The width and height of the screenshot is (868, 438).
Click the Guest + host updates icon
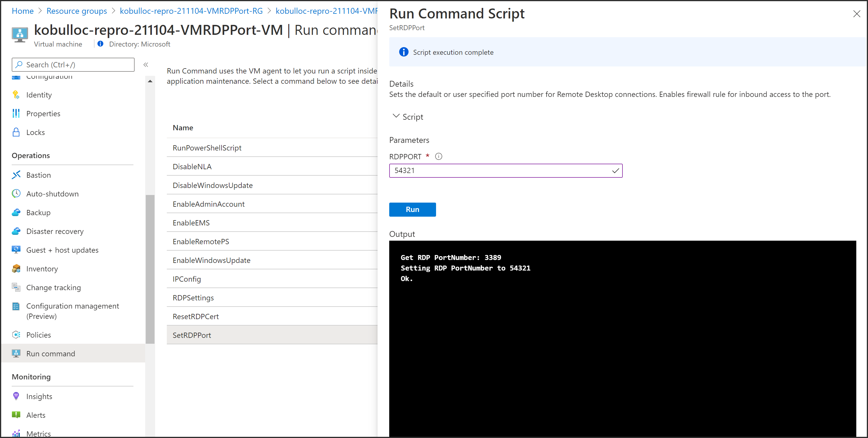[16, 249]
